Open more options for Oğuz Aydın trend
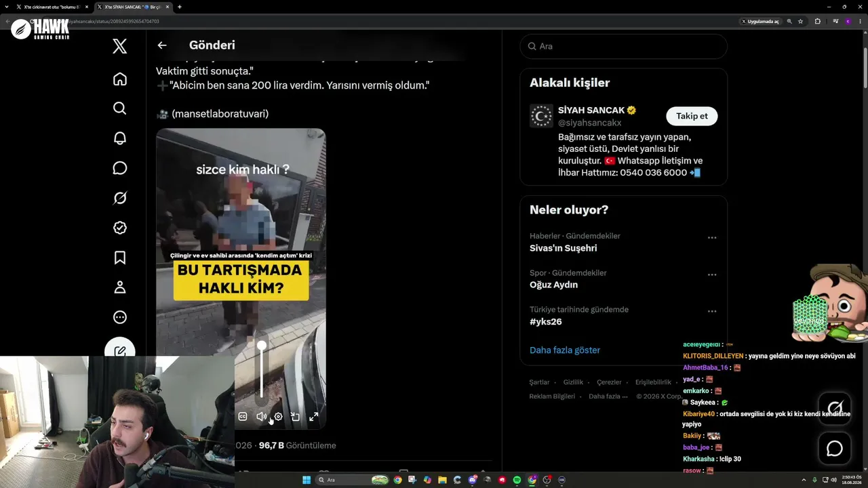 (x=712, y=274)
